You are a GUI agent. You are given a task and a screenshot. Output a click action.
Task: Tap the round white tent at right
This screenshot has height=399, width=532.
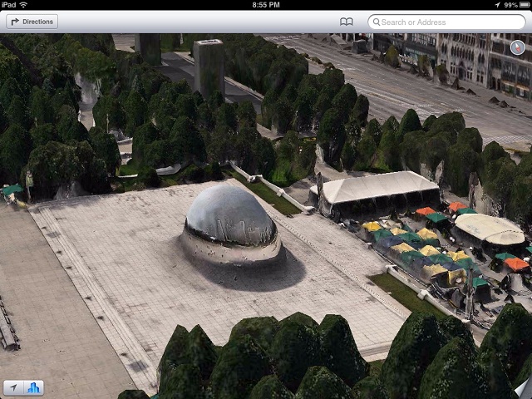489,227
